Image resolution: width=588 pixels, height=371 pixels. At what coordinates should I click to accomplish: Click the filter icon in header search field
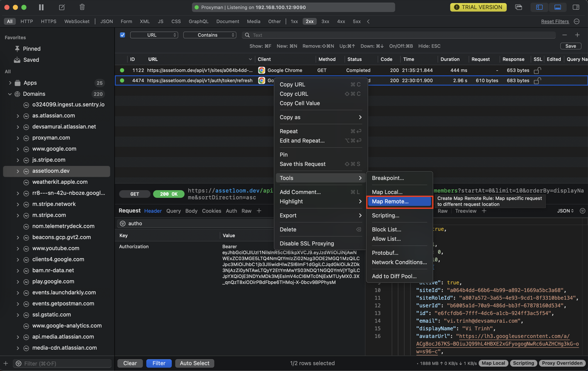pos(123,223)
